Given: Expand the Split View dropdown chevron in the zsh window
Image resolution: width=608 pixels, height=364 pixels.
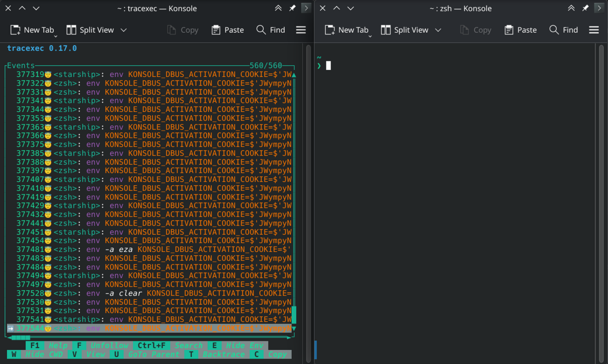Looking at the screenshot, I should point(438,30).
